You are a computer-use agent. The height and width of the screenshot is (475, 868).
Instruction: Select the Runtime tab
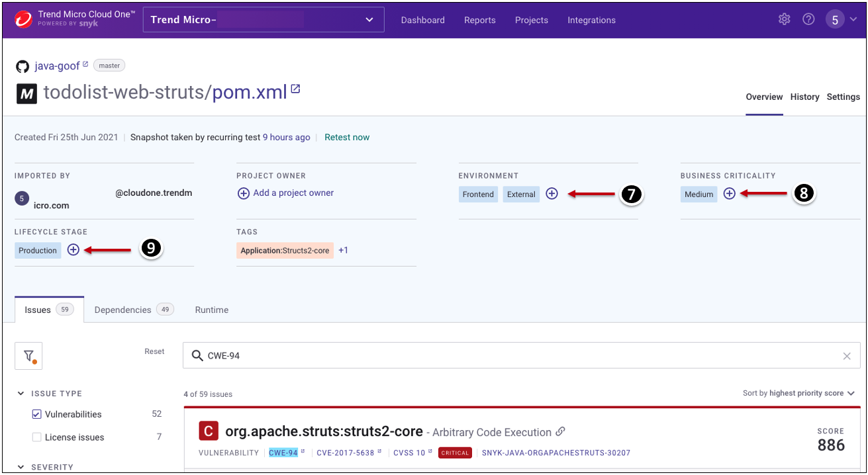(212, 310)
